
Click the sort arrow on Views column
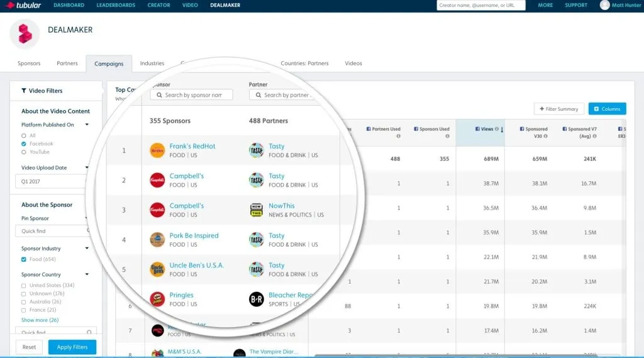click(502, 130)
